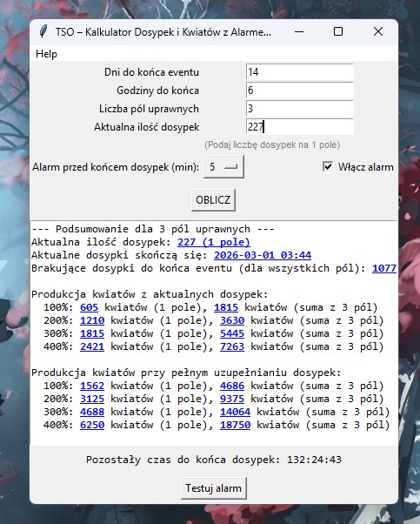Screen dimensions: 420x524
Task: Maximize the calculator window
Action: tap(338, 31)
